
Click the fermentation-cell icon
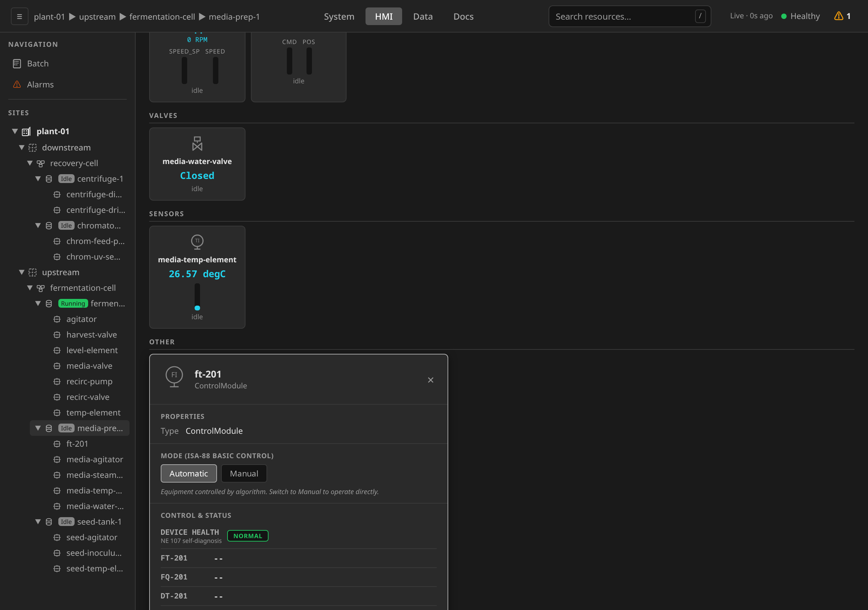pos(41,288)
